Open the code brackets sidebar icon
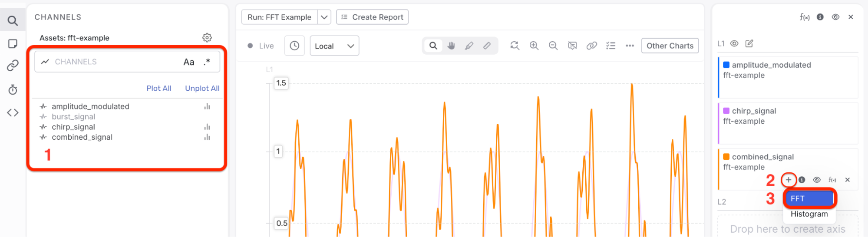Screen dimensions: 868x237 click(x=13, y=113)
